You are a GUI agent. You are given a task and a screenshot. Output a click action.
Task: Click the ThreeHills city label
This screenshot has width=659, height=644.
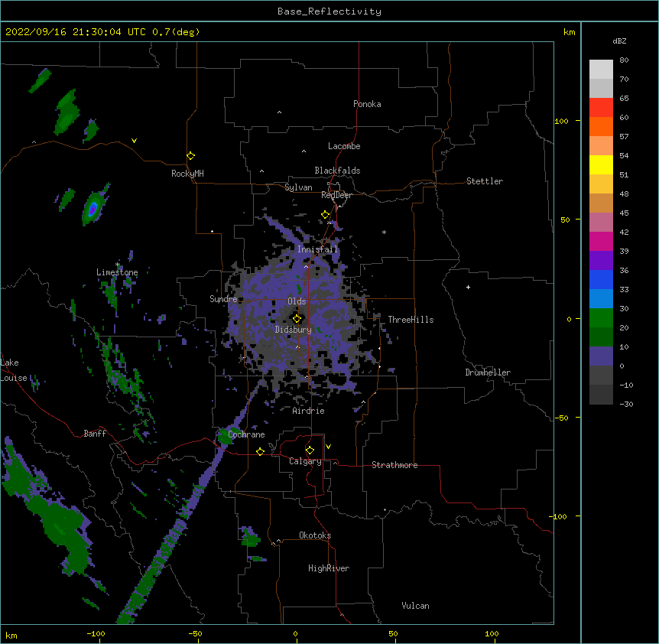click(411, 320)
